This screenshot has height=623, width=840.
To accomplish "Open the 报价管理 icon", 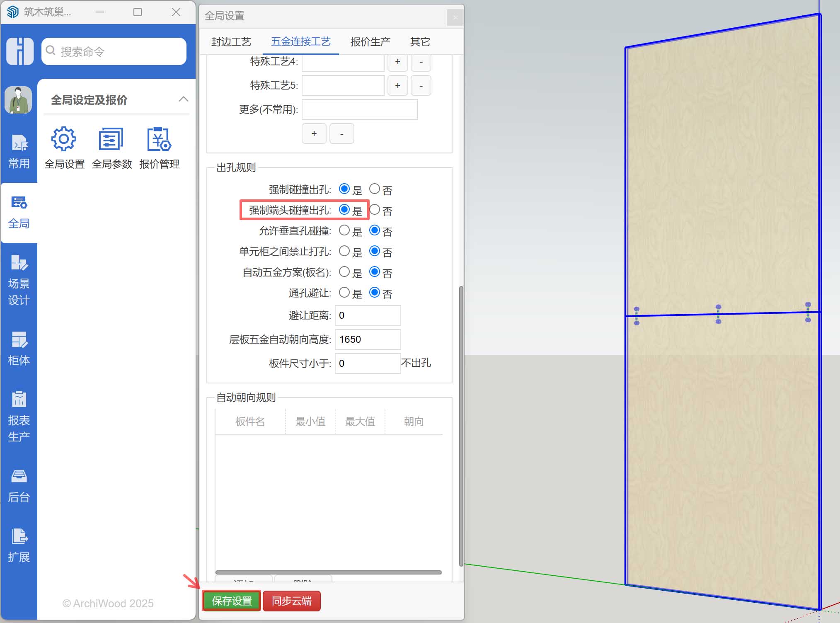I will 159,140.
